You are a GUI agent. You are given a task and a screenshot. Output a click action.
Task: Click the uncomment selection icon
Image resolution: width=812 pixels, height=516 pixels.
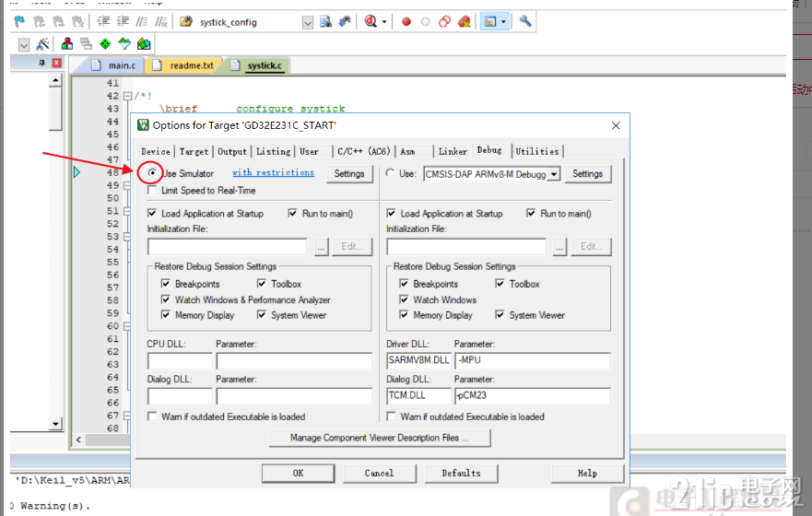pyautogui.click(x=161, y=22)
